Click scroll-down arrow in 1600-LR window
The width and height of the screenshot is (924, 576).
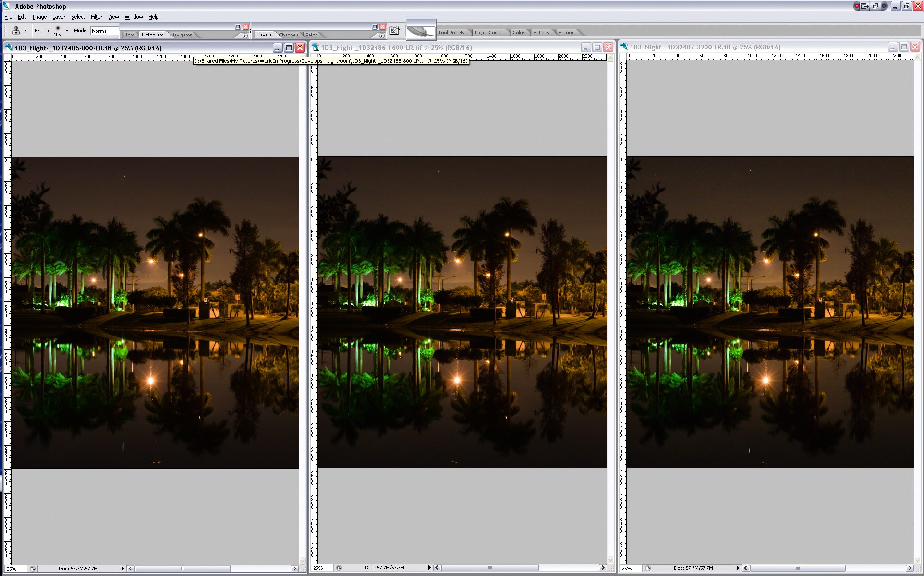click(x=610, y=560)
